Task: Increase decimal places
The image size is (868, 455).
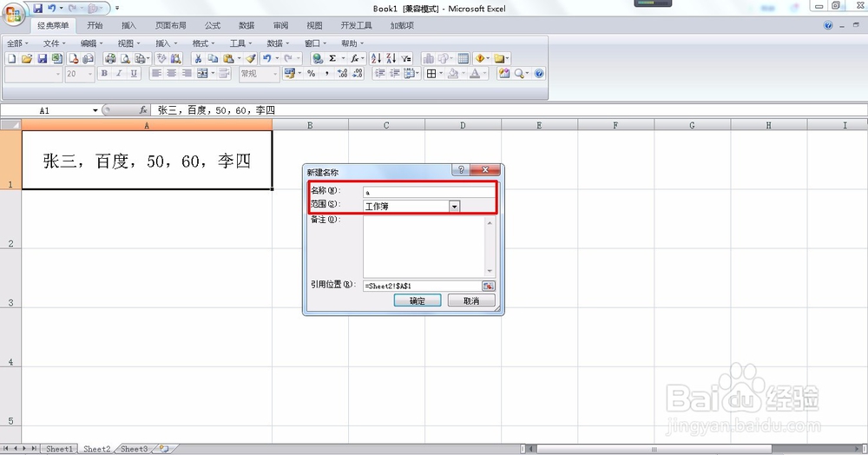Action: click(x=342, y=73)
